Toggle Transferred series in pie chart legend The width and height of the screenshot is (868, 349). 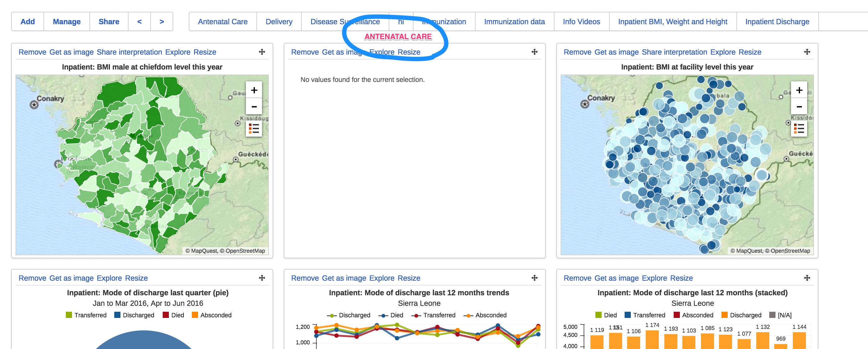90,315
